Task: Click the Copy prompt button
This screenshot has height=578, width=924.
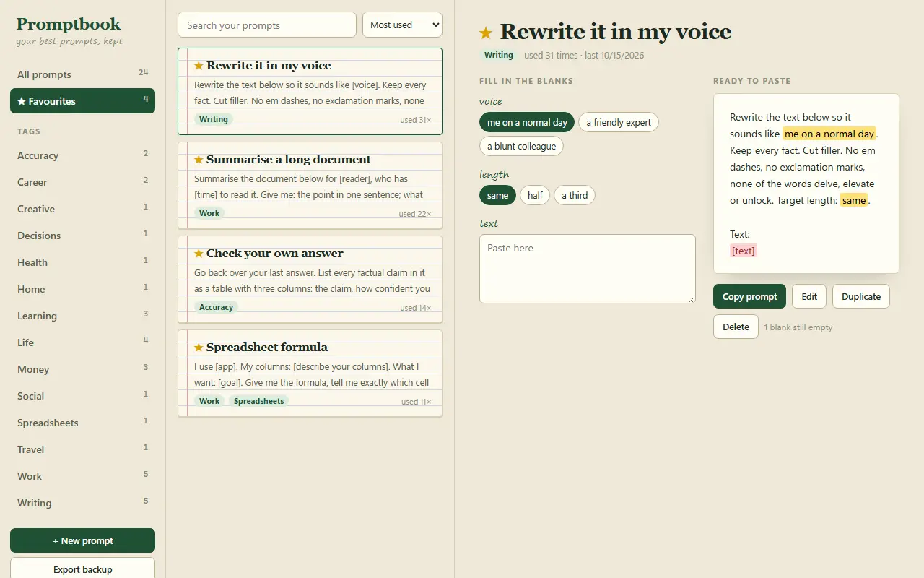Action: [749, 296]
